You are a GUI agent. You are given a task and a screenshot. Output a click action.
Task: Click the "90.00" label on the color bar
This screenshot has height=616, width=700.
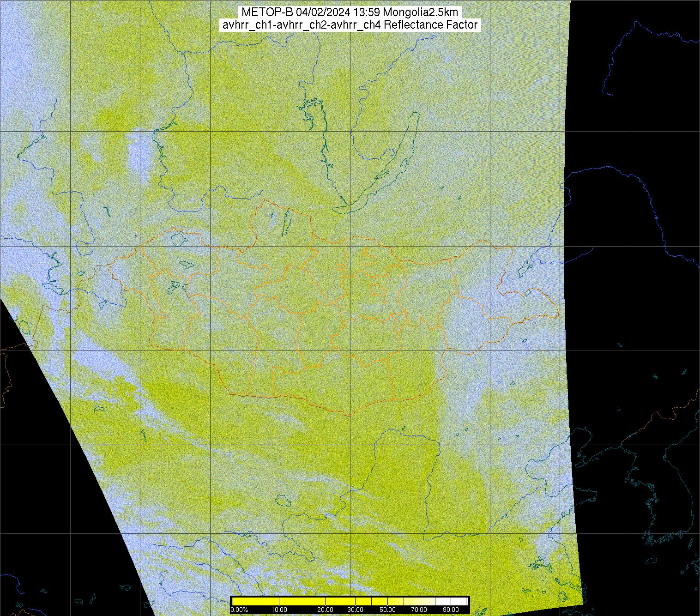click(x=451, y=610)
